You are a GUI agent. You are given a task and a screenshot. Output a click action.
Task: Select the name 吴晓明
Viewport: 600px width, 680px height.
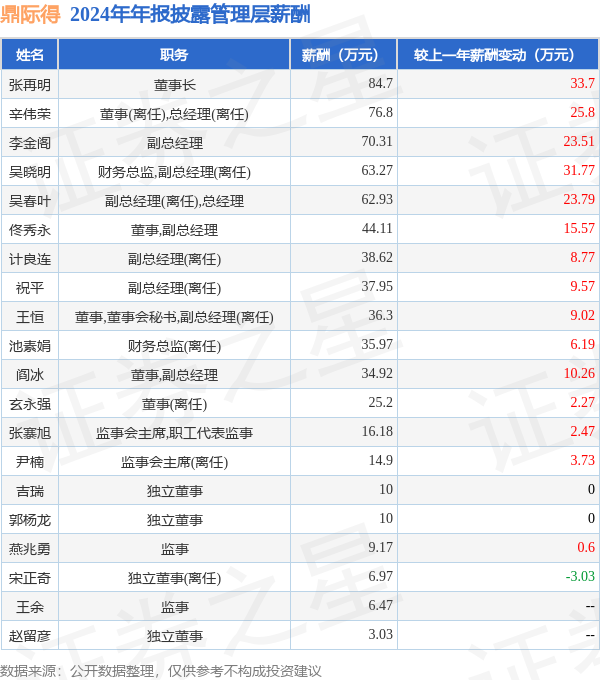(30, 172)
